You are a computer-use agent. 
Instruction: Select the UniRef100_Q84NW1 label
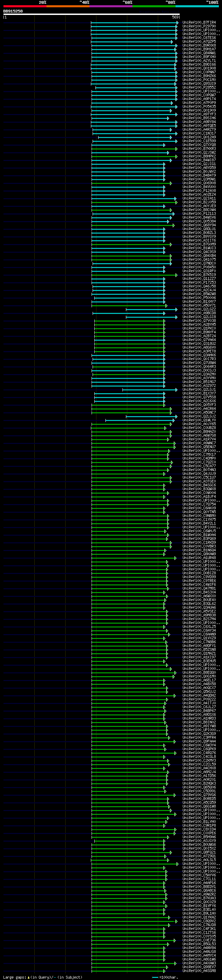click(x=199, y=53)
